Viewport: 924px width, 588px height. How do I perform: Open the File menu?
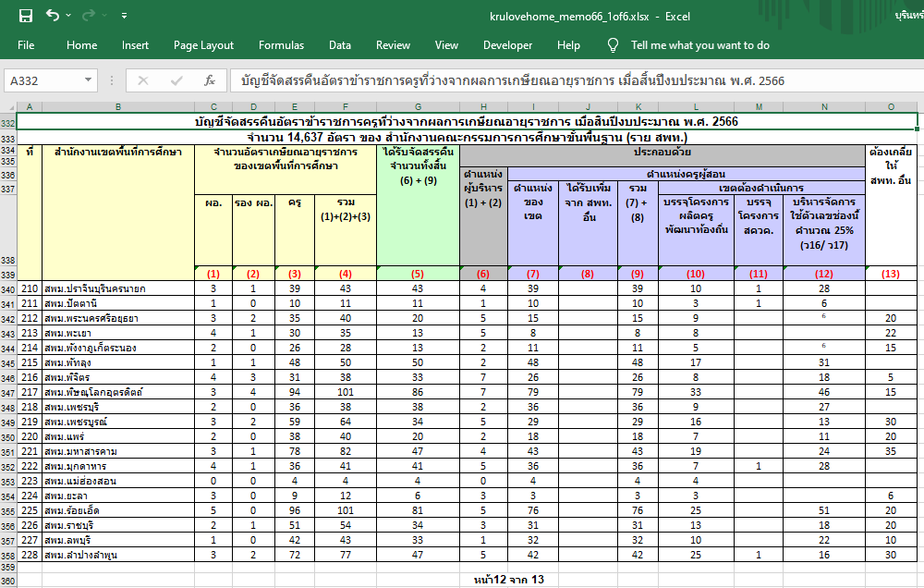[26, 45]
